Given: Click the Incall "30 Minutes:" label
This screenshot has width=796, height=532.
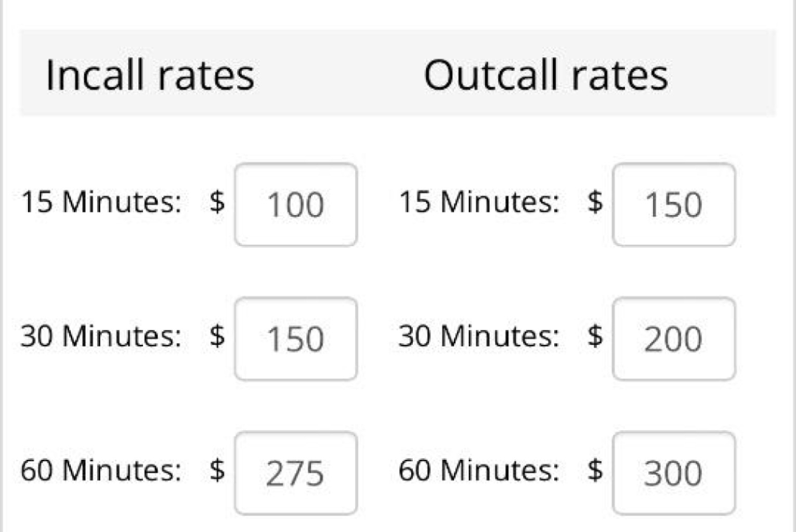Looking at the screenshot, I should click(101, 336).
